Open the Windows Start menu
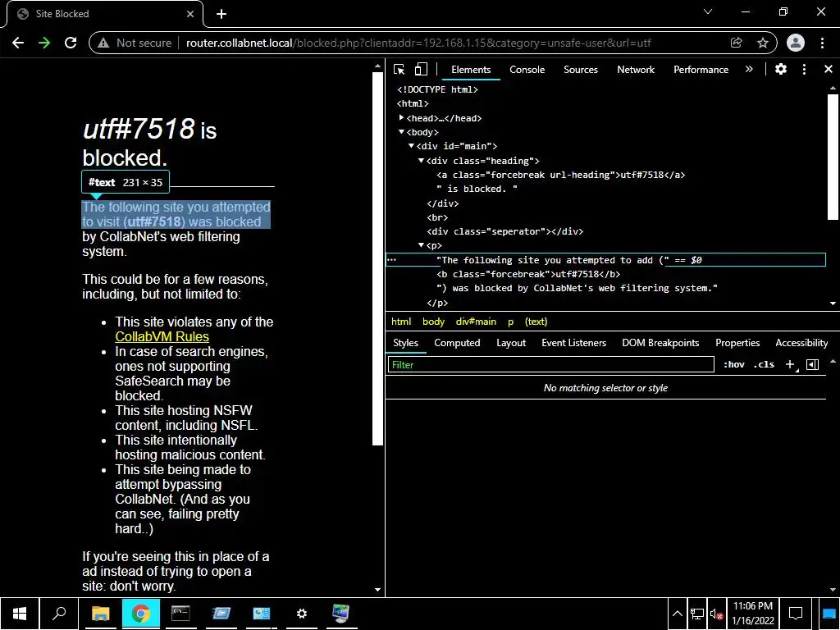This screenshot has height=630, width=840. pos(20,614)
